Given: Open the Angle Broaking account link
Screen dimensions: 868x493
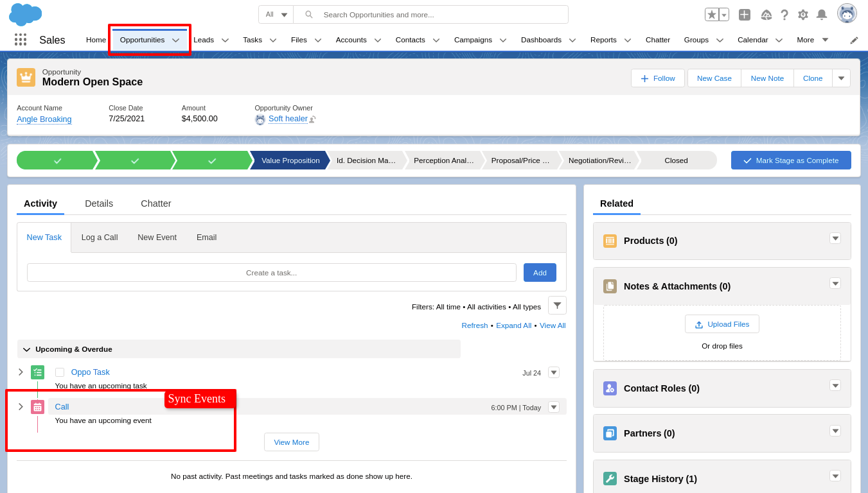Looking at the screenshot, I should click(44, 119).
